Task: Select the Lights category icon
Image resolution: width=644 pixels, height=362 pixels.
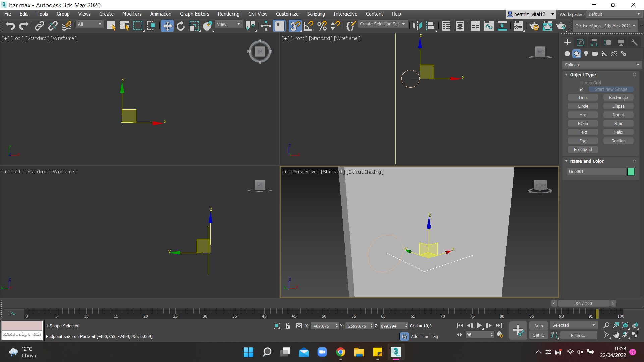Action: point(586,54)
